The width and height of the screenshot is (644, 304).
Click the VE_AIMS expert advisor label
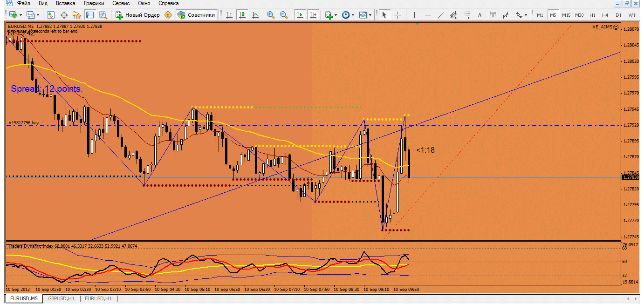[x=605, y=27]
